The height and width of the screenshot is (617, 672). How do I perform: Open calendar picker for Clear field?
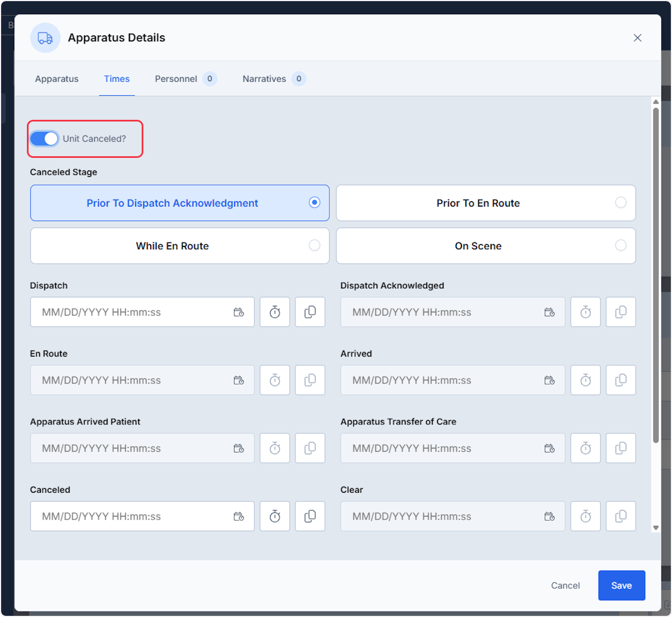coord(549,516)
